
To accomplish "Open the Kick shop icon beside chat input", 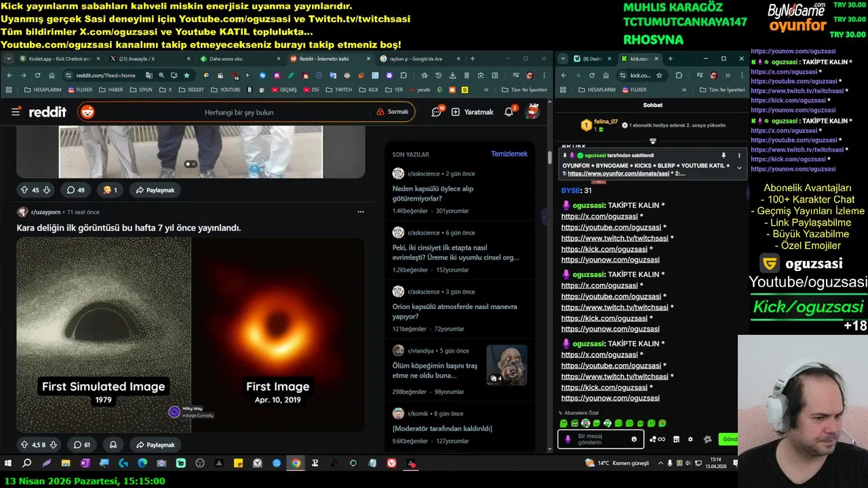I will pos(676,439).
